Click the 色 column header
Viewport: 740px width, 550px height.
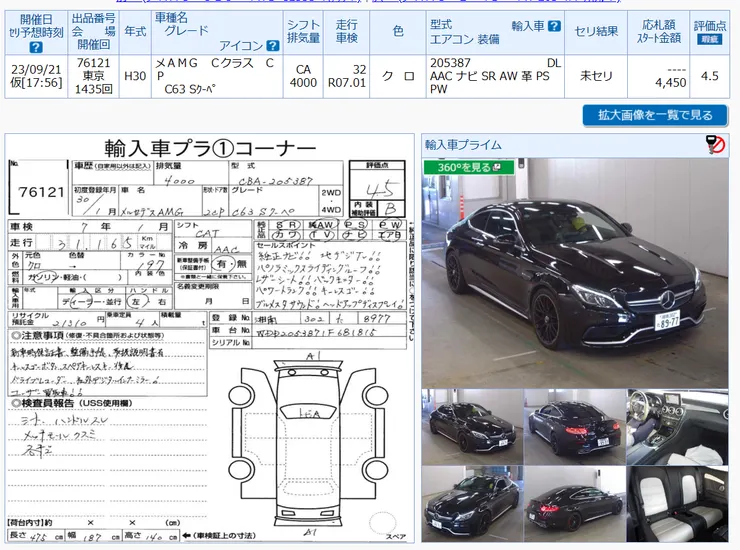pyautogui.click(x=397, y=32)
